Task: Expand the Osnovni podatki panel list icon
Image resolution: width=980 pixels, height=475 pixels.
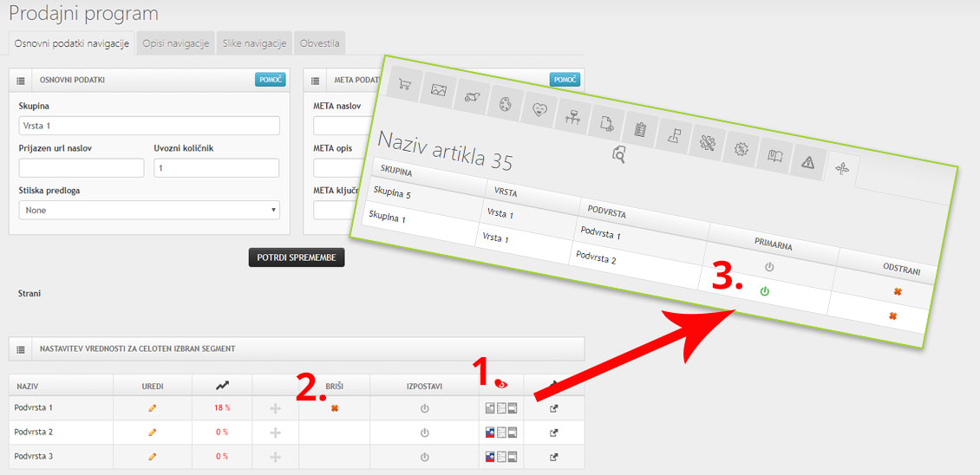Action: coord(21,81)
